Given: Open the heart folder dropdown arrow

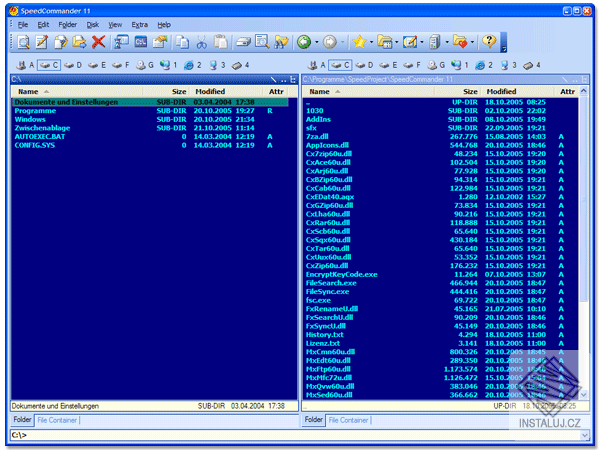Looking at the screenshot, I should pos(472,42).
